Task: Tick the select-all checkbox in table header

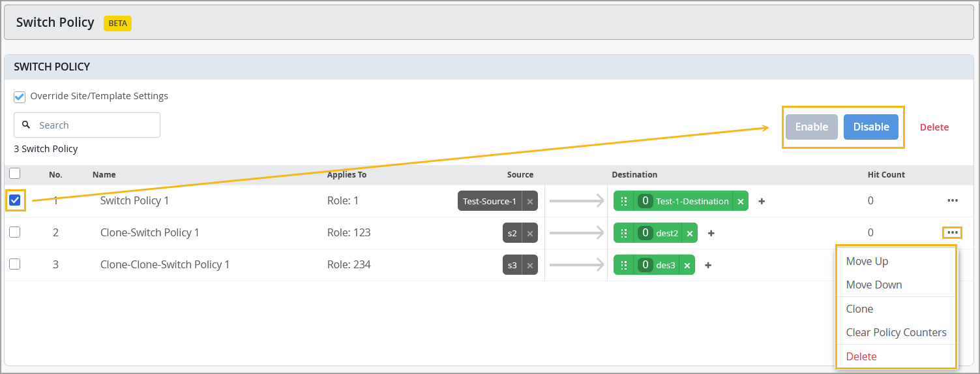Action: click(15, 174)
